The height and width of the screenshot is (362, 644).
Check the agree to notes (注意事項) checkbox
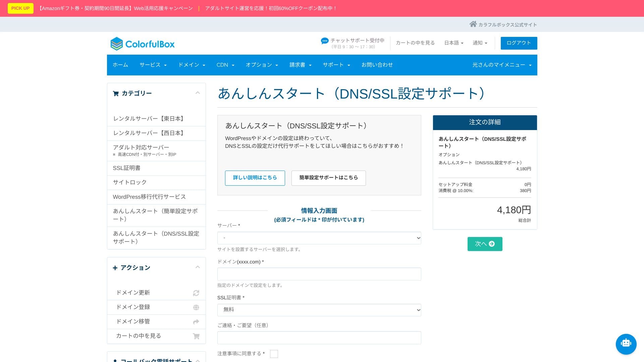point(274,354)
